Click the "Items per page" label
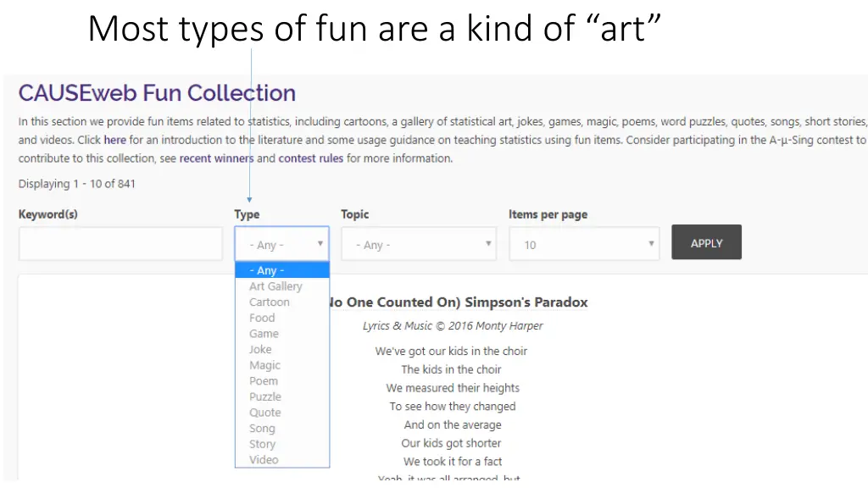This screenshot has height=488, width=868. click(x=548, y=214)
